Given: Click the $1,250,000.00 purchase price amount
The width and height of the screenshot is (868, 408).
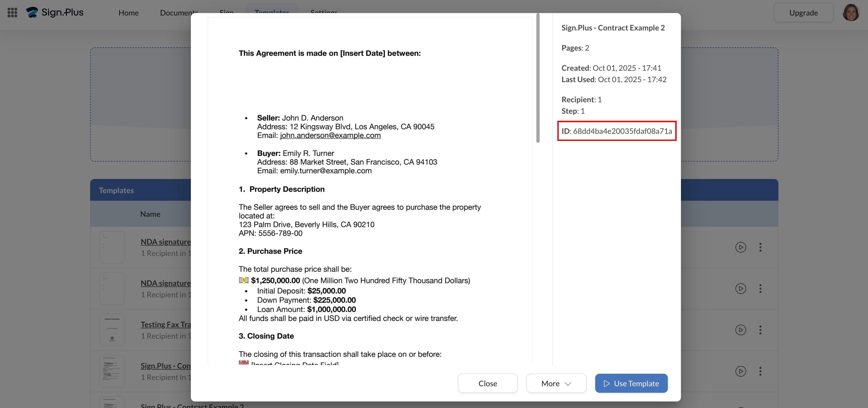Looking at the screenshot, I should point(275,280).
